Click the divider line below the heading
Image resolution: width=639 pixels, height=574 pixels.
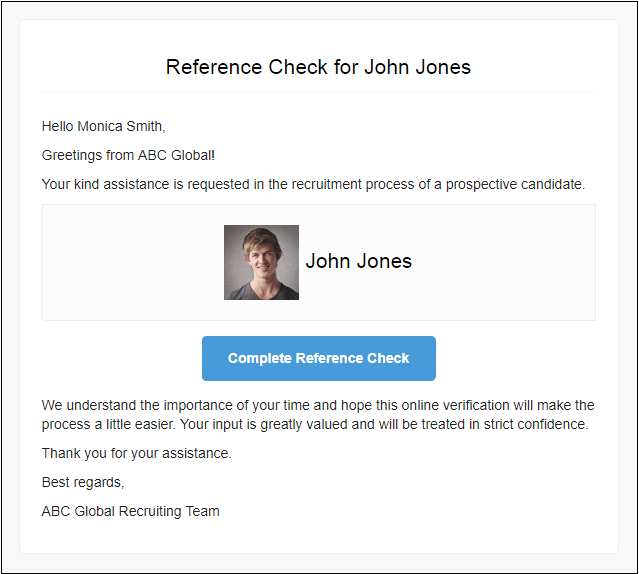(x=318, y=92)
